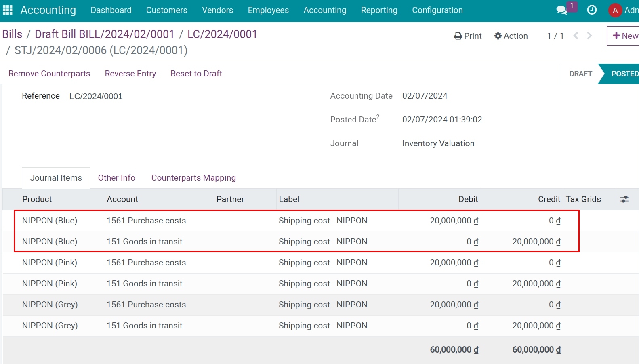Open the column options adjust icon
This screenshot has width=639, height=364.
coord(624,199)
